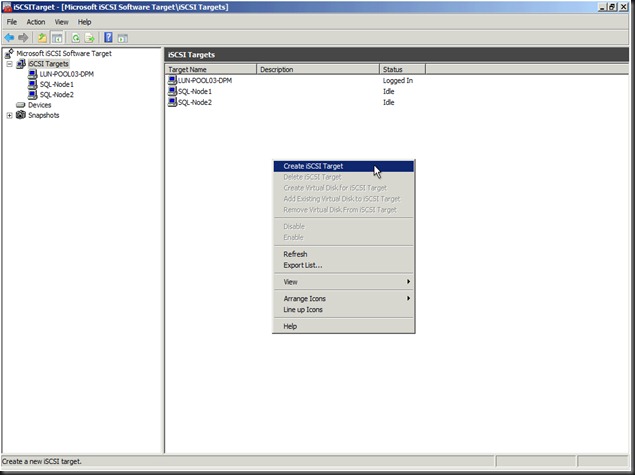Collapse the iSCSI Targets tree node

click(x=9, y=64)
